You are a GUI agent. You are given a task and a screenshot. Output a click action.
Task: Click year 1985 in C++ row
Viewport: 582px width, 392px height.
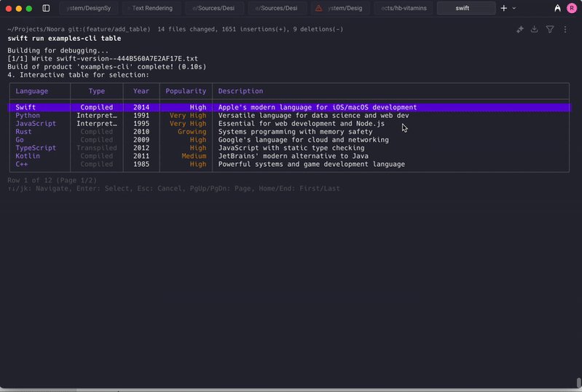(141, 164)
